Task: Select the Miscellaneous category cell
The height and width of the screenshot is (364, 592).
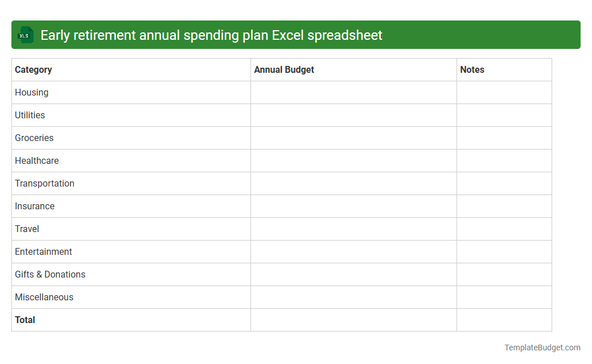Action: (x=44, y=297)
